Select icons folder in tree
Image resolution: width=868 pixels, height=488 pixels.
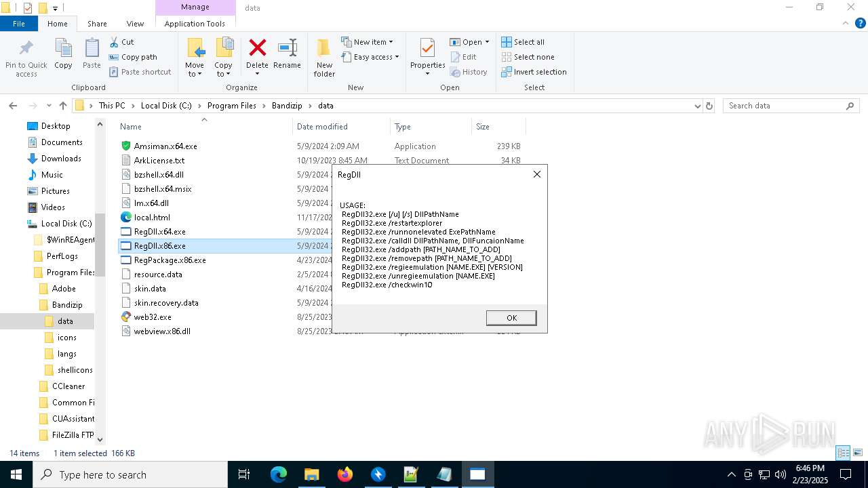coord(66,338)
